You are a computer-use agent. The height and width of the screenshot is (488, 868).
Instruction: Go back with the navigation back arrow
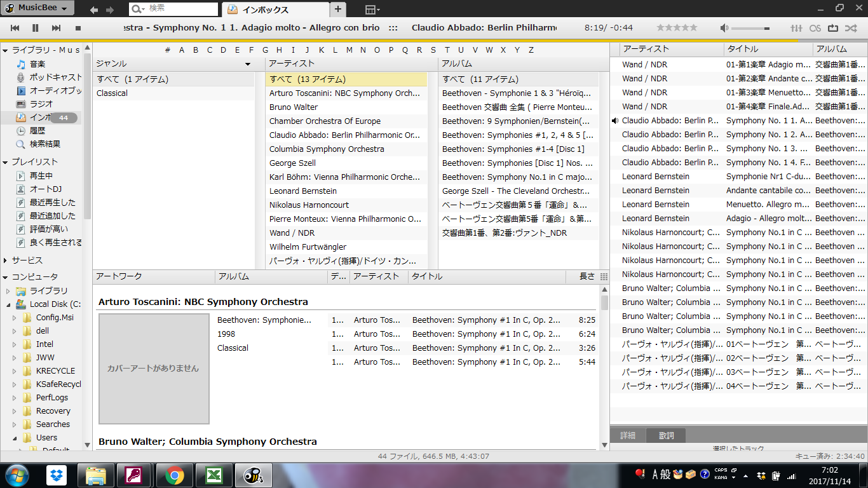(x=94, y=10)
